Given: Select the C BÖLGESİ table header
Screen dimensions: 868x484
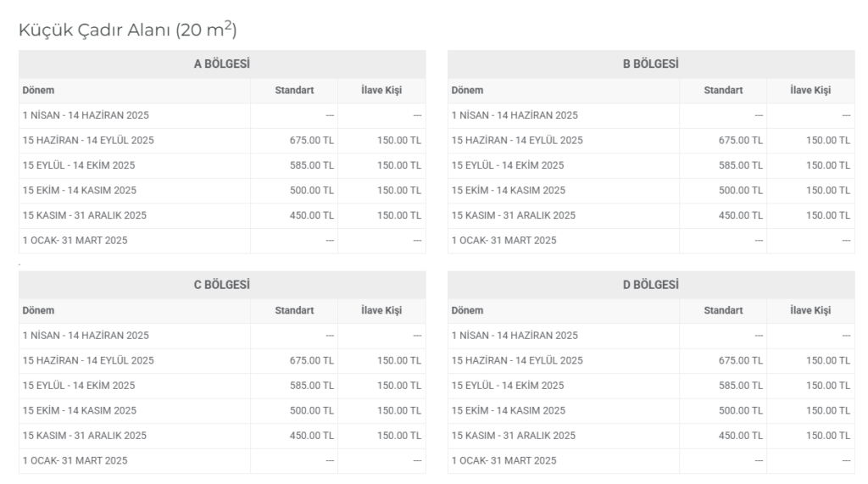Looking at the screenshot, I should point(221,285).
